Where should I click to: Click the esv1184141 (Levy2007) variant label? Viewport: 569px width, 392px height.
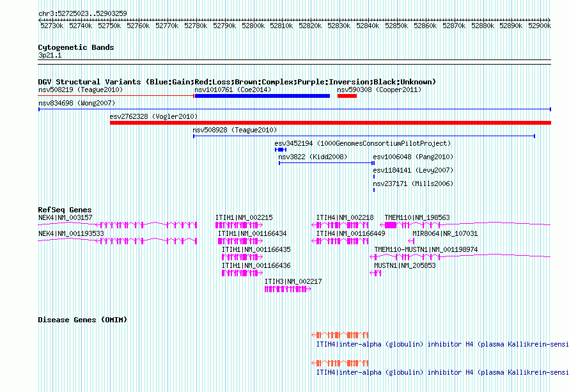coord(413,170)
